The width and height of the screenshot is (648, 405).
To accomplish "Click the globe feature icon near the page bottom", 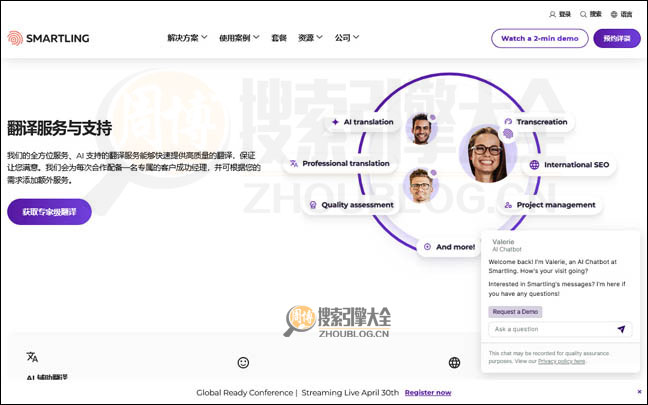I will [x=454, y=362].
